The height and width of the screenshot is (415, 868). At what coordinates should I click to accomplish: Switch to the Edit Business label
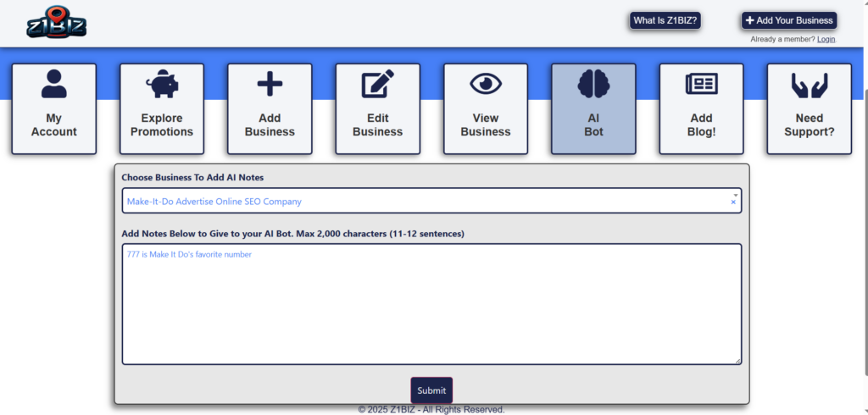pos(377,125)
